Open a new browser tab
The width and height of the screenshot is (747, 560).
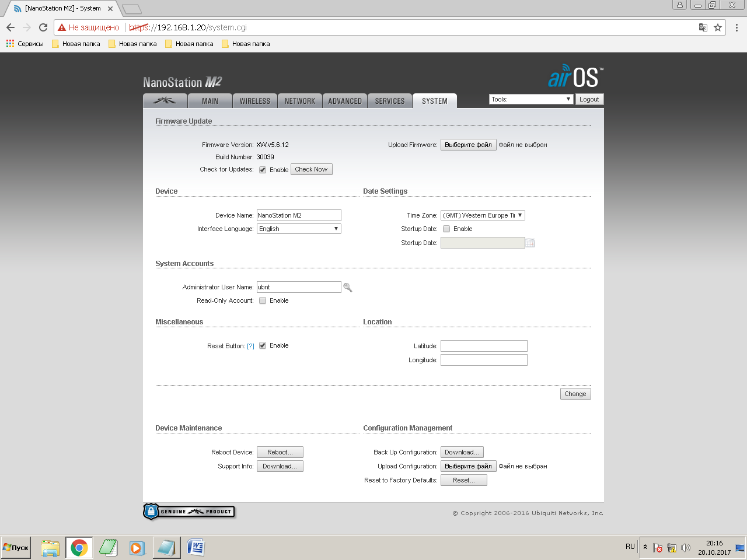point(132,9)
